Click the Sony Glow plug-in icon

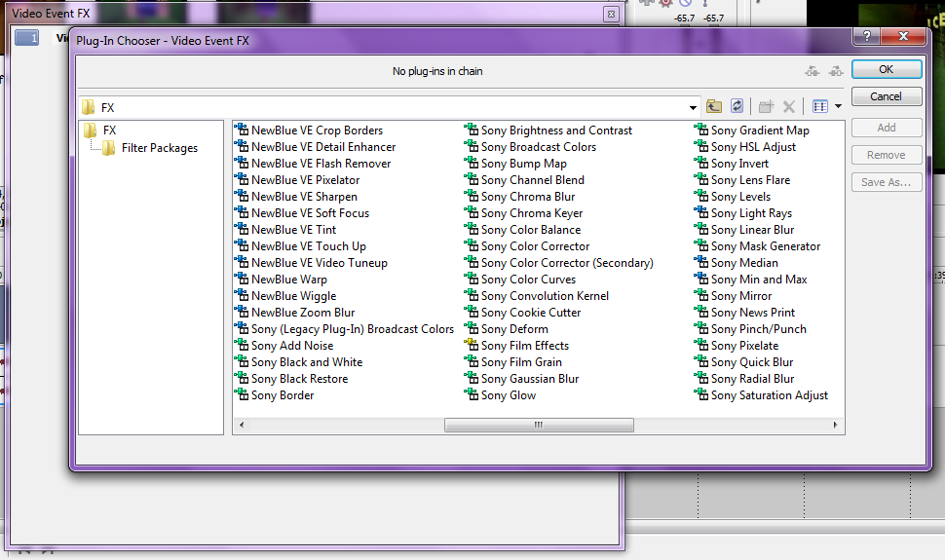click(472, 394)
